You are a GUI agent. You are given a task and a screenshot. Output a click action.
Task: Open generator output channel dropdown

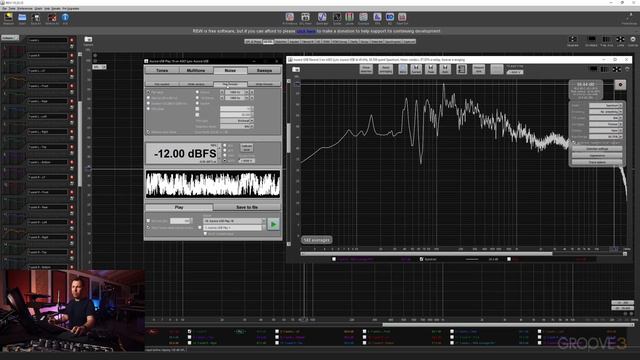233,227
